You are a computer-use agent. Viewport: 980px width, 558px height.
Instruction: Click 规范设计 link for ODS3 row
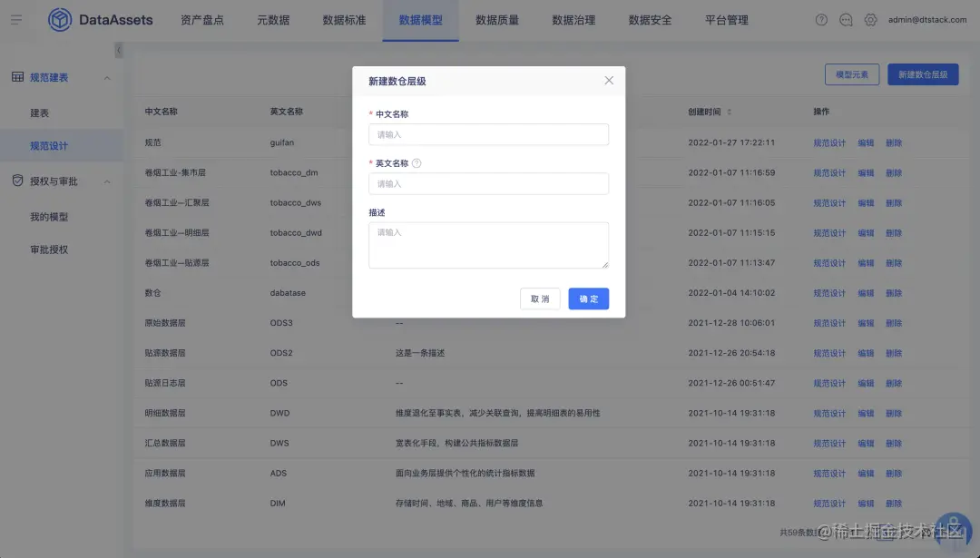(829, 323)
